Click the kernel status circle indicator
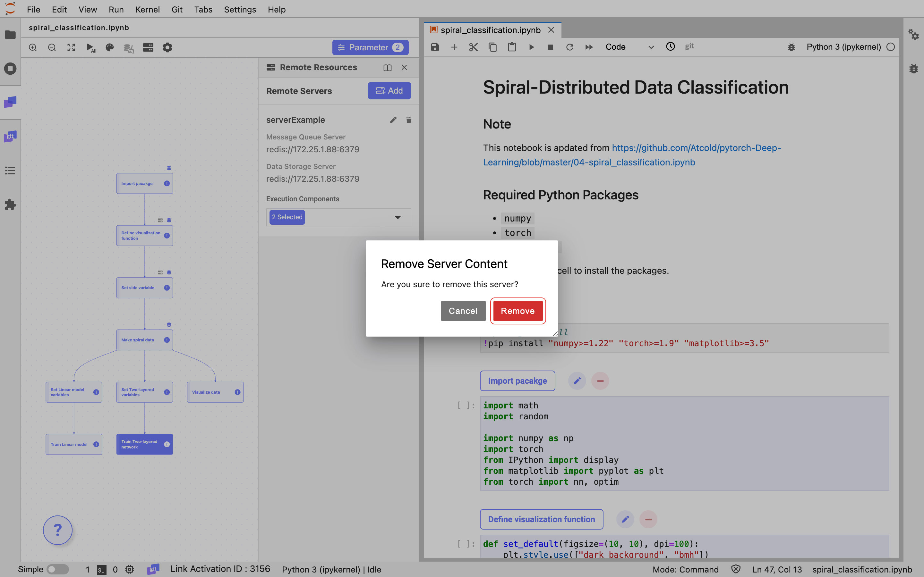The height and width of the screenshot is (577, 924). [890, 47]
